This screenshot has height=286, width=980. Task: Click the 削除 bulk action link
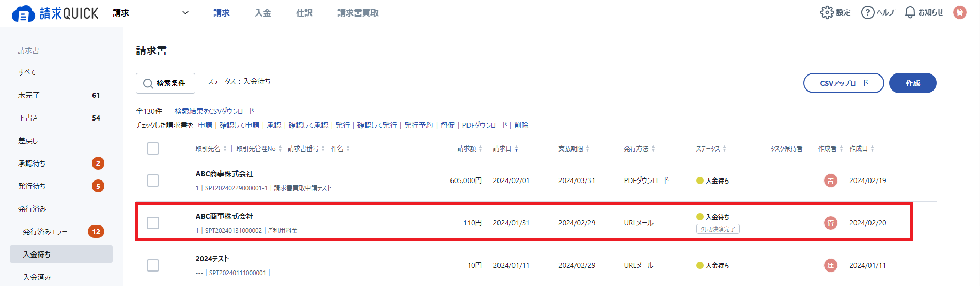click(521, 125)
